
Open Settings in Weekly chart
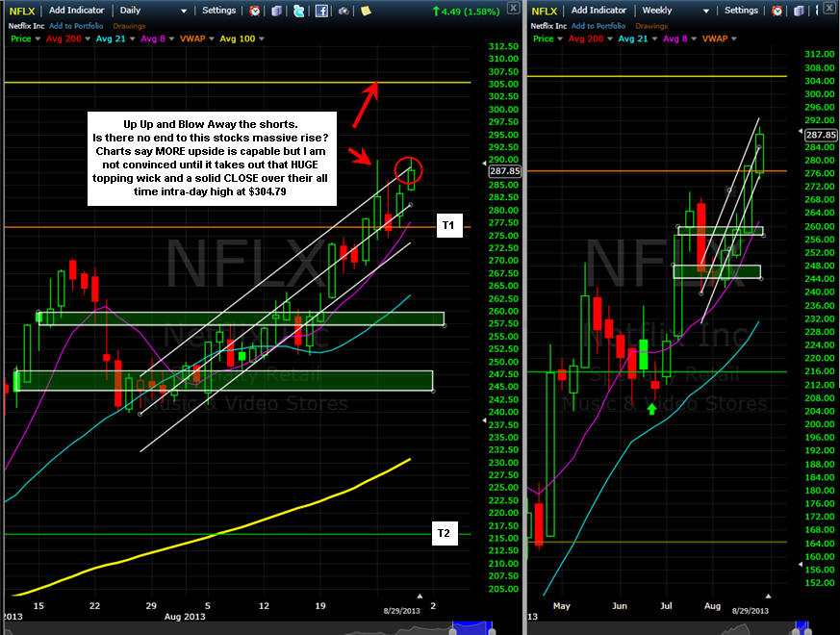[741, 11]
